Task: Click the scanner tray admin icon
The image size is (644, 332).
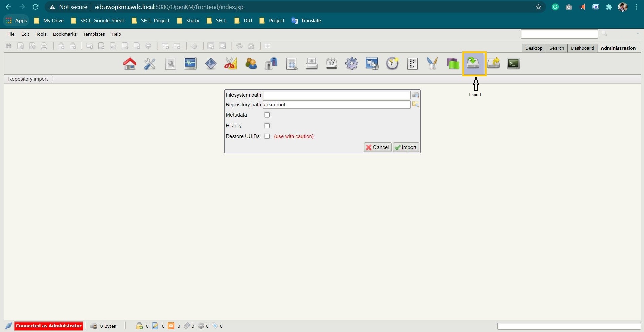Action: click(312, 64)
